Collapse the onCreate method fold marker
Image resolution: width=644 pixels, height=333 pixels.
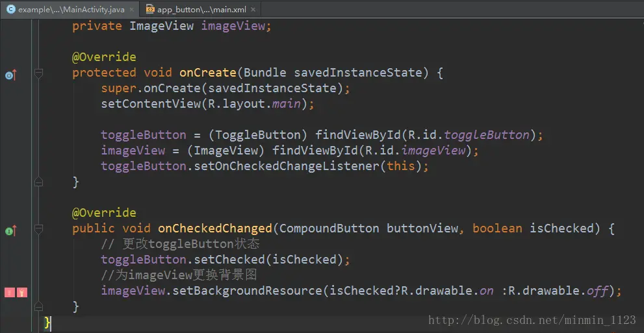coord(38,73)
